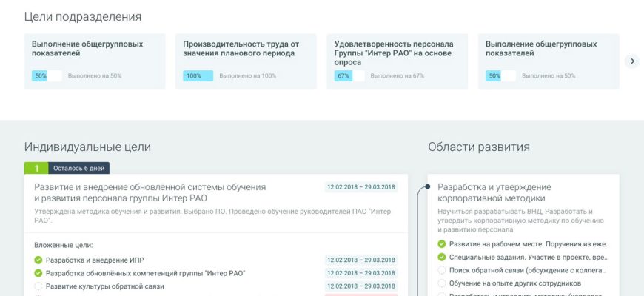Open goal title 'Развитие и внедрение обновлённой системы'
This screenshot has width=644, height=296.
tap(150, 192)
